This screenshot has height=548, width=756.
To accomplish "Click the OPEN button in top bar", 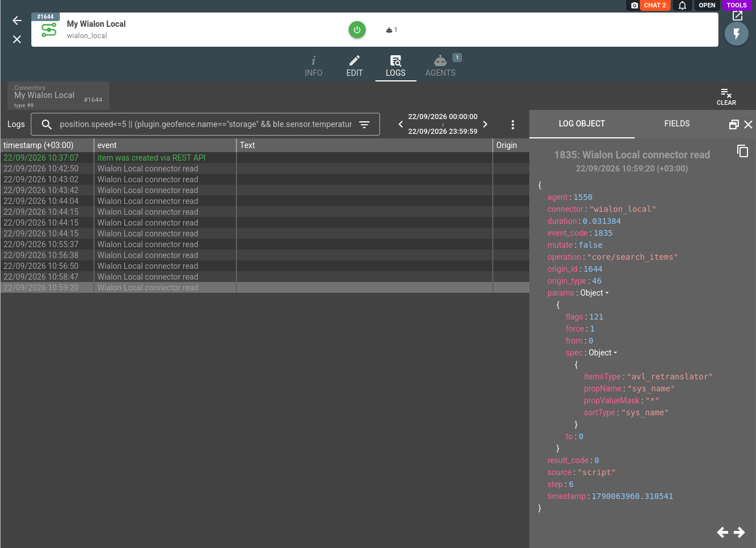I will 707,5.
